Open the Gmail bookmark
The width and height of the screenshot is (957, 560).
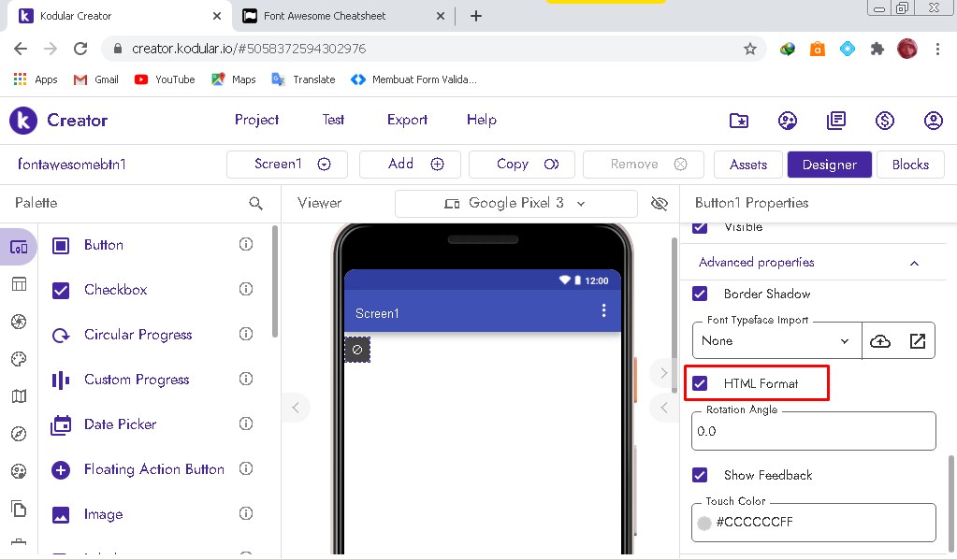tap(95, 79)
